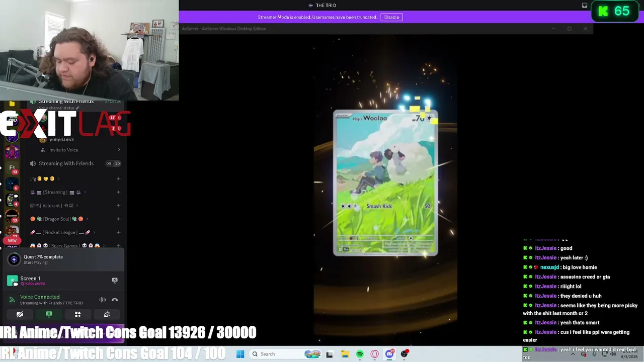
Task: Toggle noise suppression next to Voice Connected
Action: pos(103,300)
